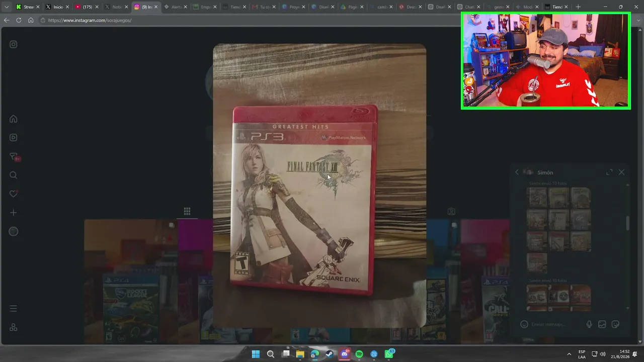Viewport: 644px width, 362px height.
Task: Reload the Instagram page
Action: pyautogui.click(x=19, y=20)
